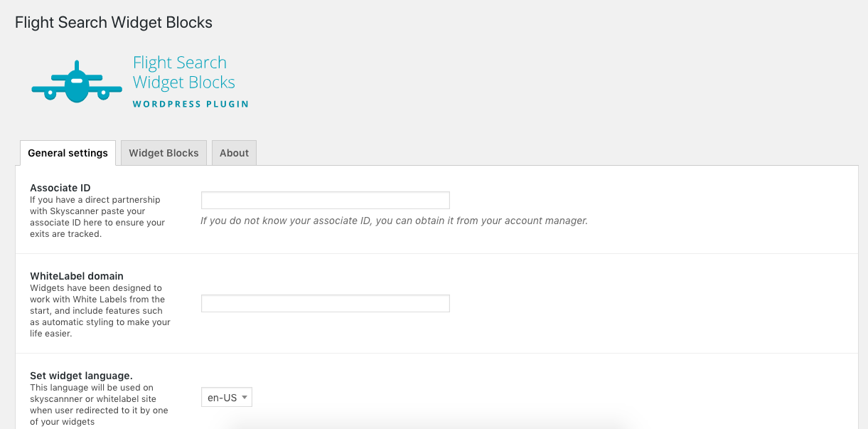The height and width of the screenshot is (429, 868).
Task: Click the Skyscanner direct partnership description
Action: click(97, 217)
